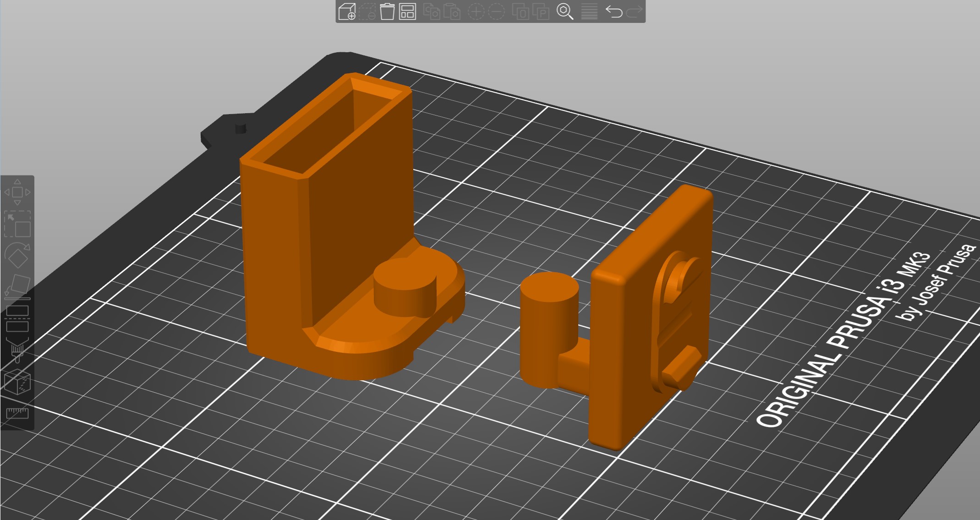Click the Undo arrow icon
Image resolution: width=980 pixels, height=520 pixels.
coord(614,11)
